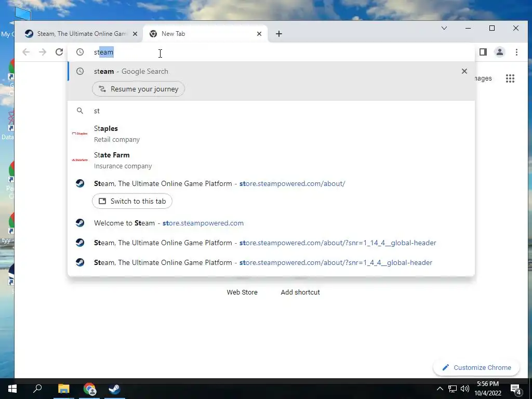The image size is (532, 399).
Task: Choose the Staples retail company suggestion
Action: [x=271, y=134]
